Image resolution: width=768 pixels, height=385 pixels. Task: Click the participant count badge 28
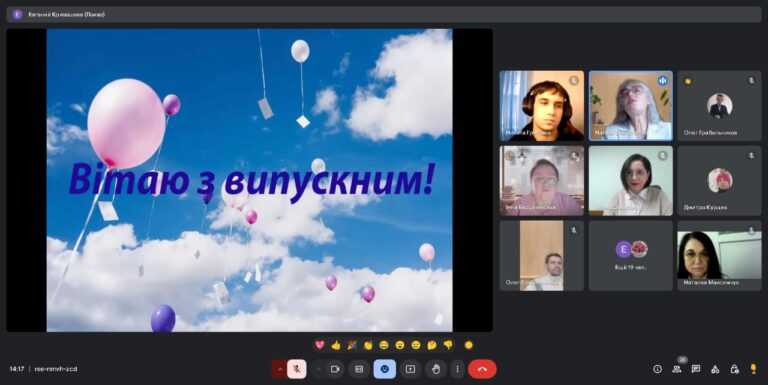(x=682, y=360)
